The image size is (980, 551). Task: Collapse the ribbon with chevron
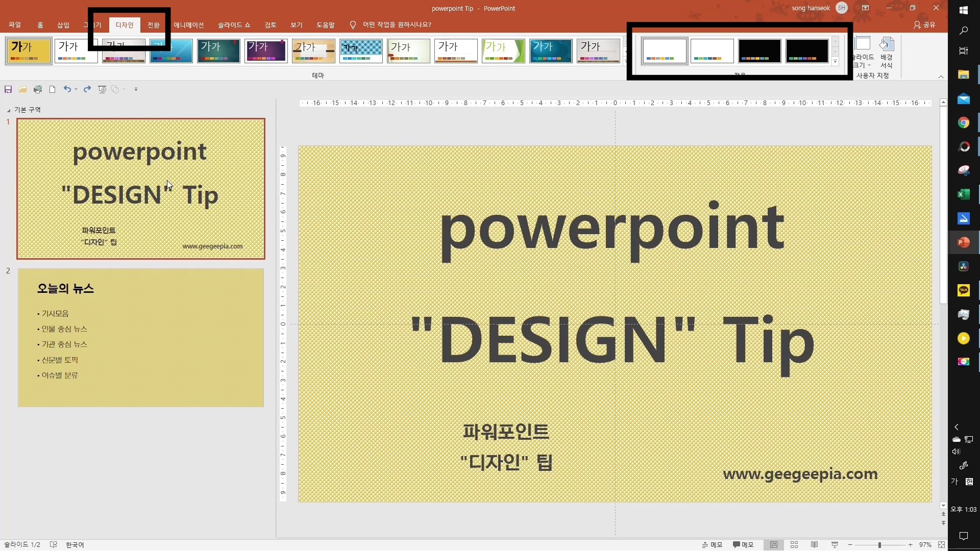(941, 77)
